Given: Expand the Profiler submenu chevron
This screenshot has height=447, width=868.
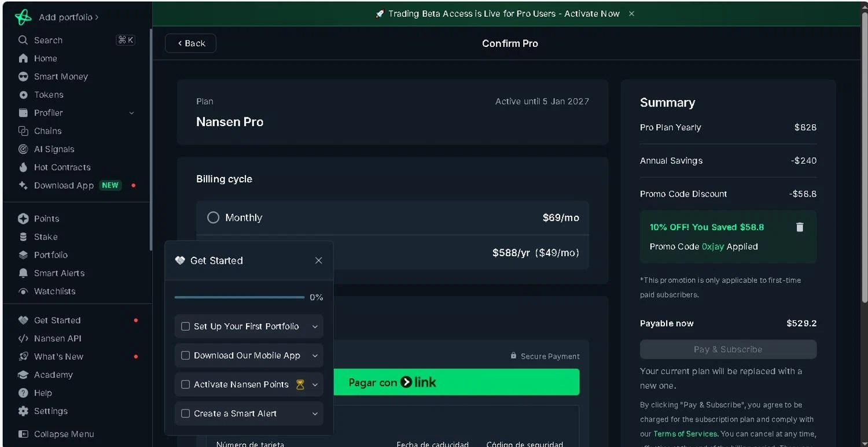Looking at the screenshot, I should tap(132, 113).
